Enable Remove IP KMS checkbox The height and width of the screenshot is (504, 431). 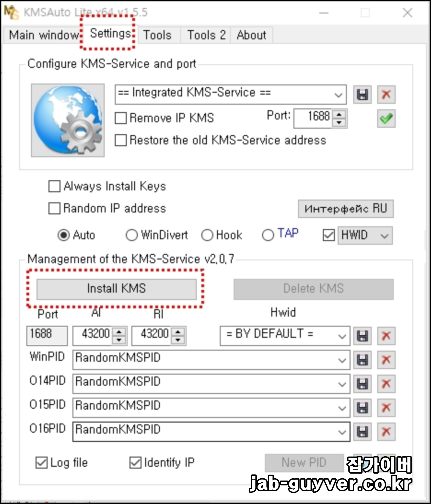pyautogui.click(x=121, y=118)
